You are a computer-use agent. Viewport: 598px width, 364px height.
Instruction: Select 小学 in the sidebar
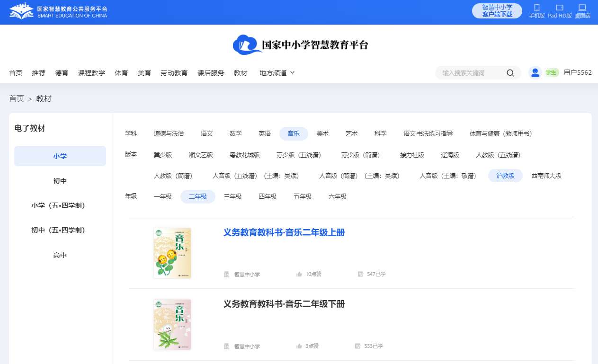pyautogui.click(x=60, y=156)
